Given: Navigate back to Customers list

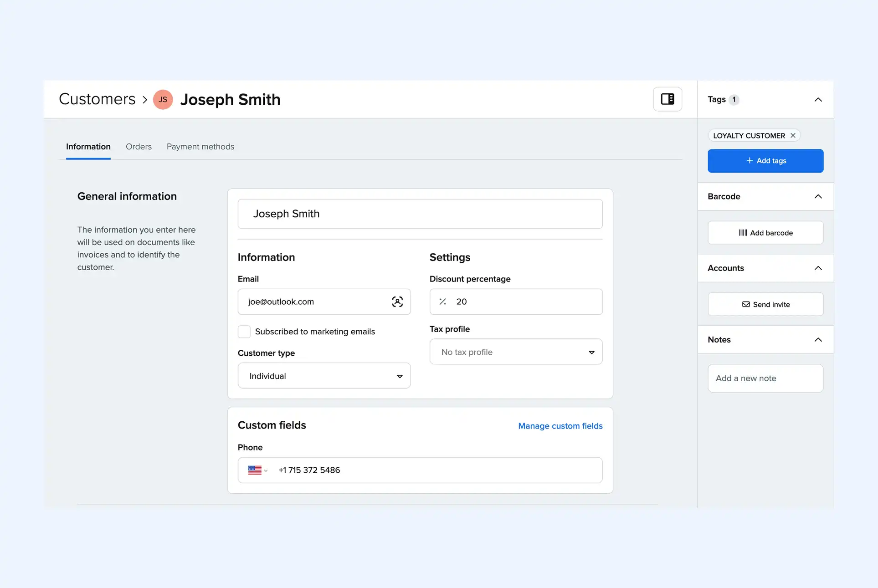Looking at the screenshot, I should click(97, 99).
